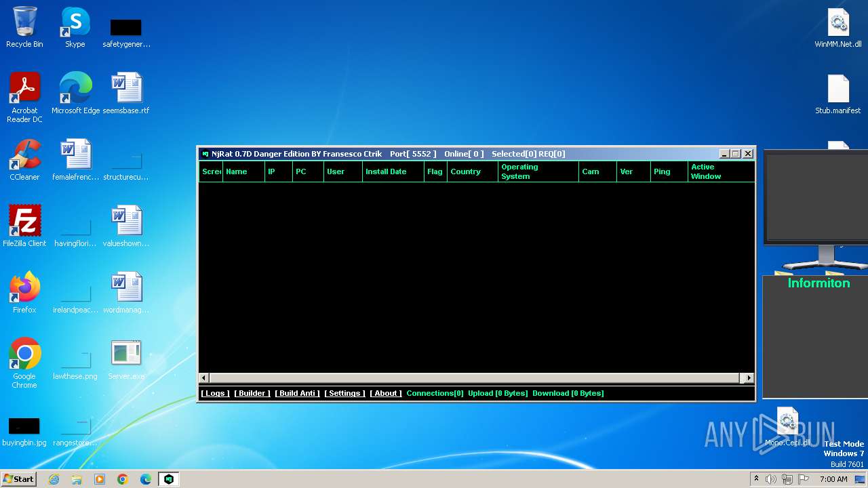The image size is (868, 488).
Task: Select the femalefrenc... Word document
Action: pyautogui.click(x=75, y=160)
